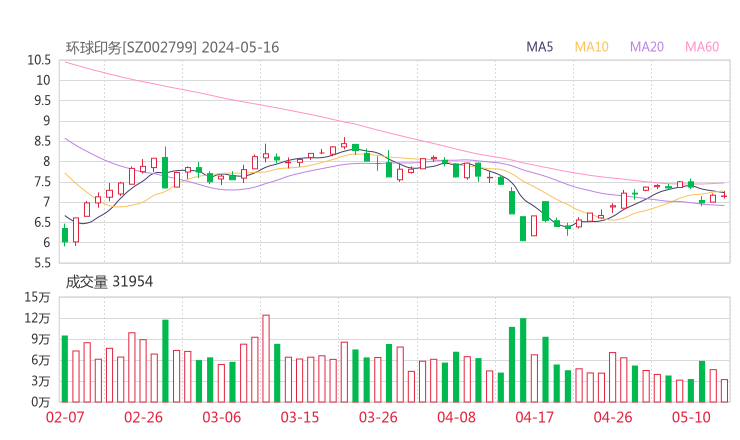The height and width of the screenshot is (440, 740).
Task: Click the 5.5 price axis label
Action: pyautogui.click(x=42, y=263)
